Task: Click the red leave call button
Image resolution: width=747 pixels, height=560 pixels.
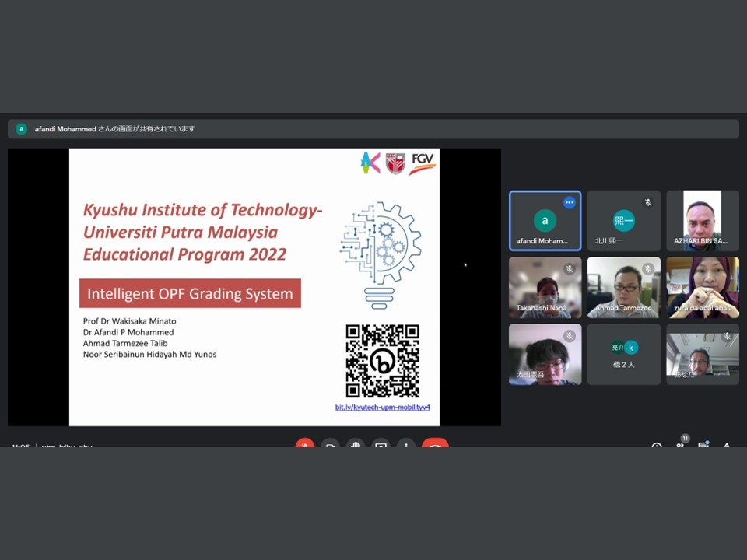Action: click(435, 443)
